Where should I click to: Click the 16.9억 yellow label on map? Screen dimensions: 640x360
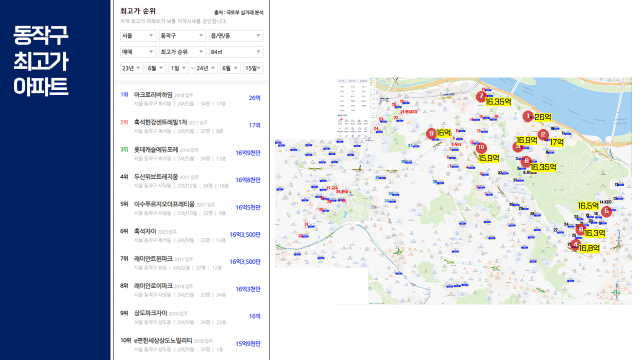point(527,140)
